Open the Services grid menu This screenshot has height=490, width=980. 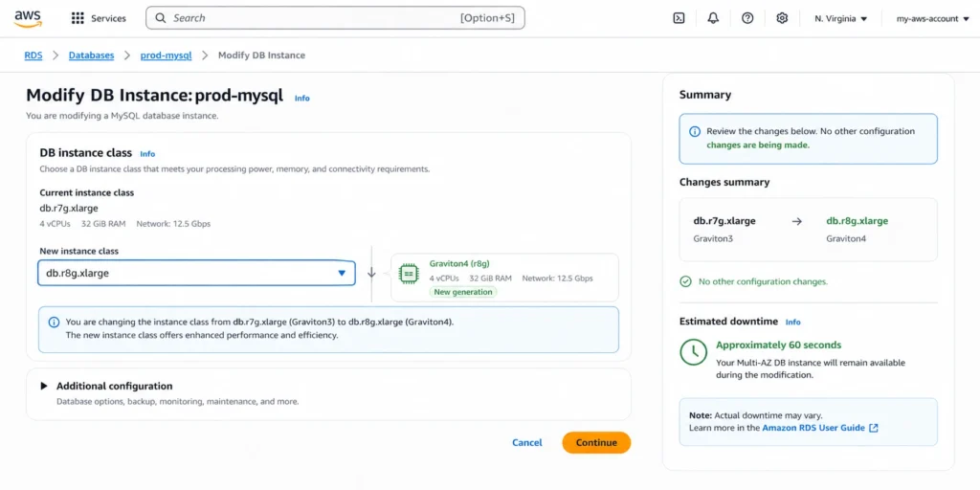[78, 18]
